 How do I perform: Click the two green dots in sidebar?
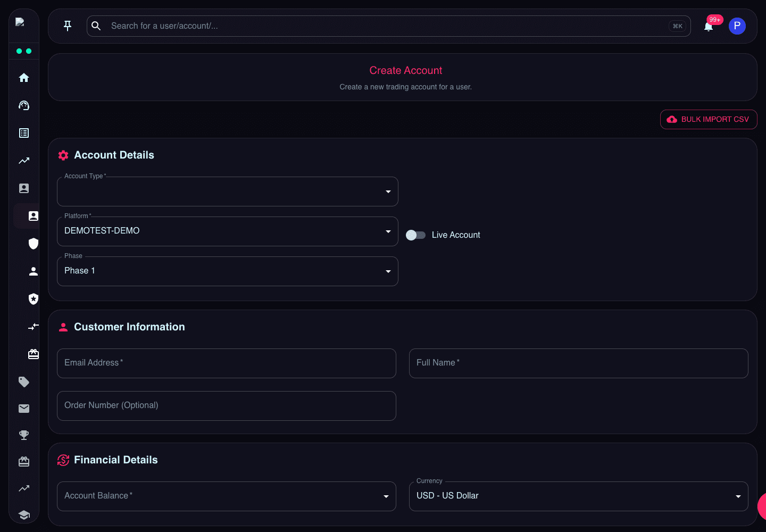point(24,51)
